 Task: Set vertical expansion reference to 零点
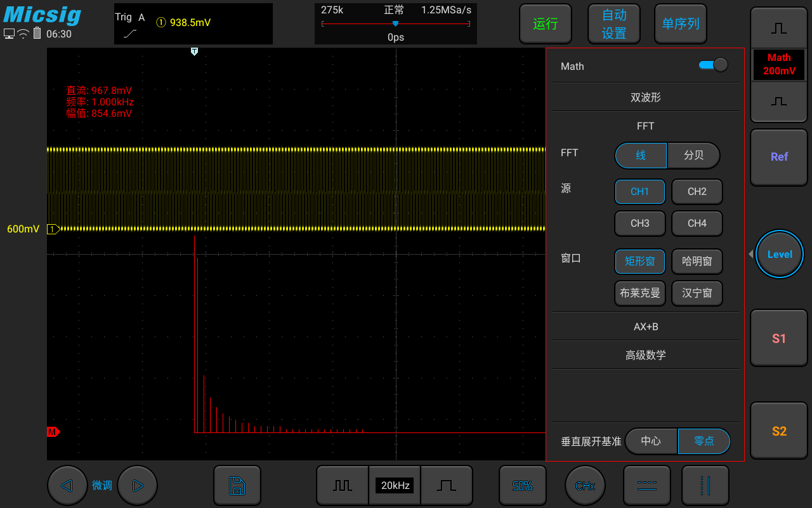click(x=704, y=441)
